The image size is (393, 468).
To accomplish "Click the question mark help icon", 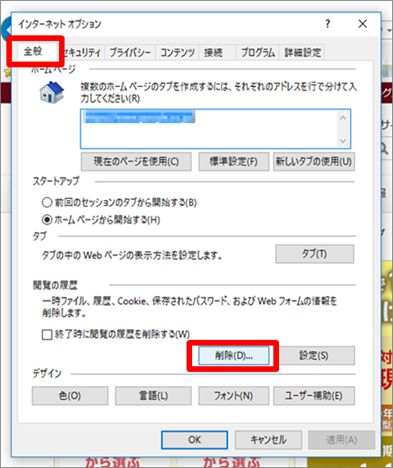I will tap(328, 24).
